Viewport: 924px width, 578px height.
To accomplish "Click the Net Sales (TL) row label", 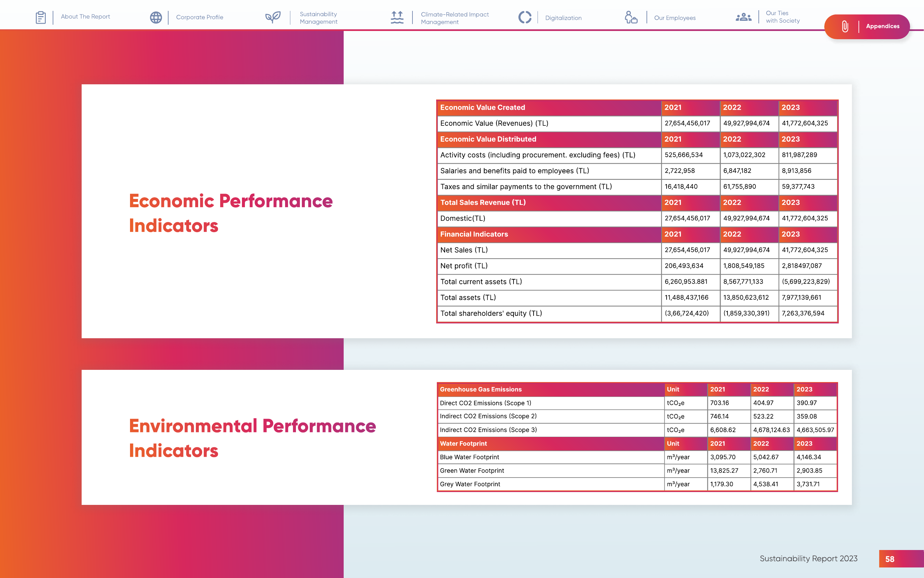I will (x=464, y=250).
